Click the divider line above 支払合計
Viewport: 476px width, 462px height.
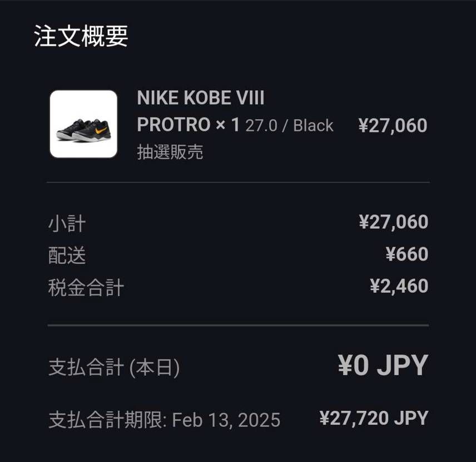(x=239, y=325)
